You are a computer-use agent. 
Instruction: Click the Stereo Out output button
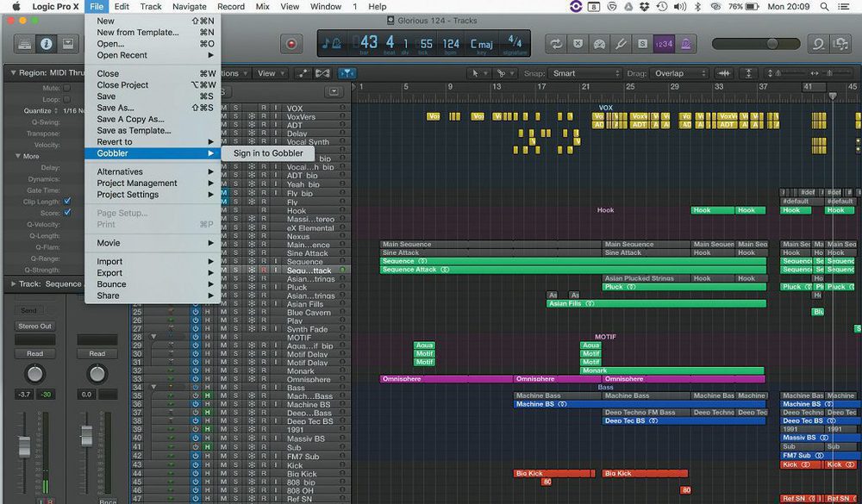[x=34, y=326]
